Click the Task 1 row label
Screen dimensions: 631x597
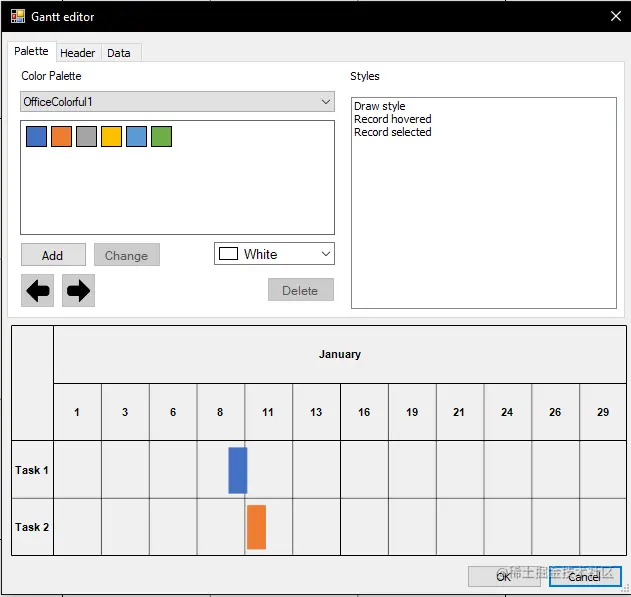click(x=32, y=470)
